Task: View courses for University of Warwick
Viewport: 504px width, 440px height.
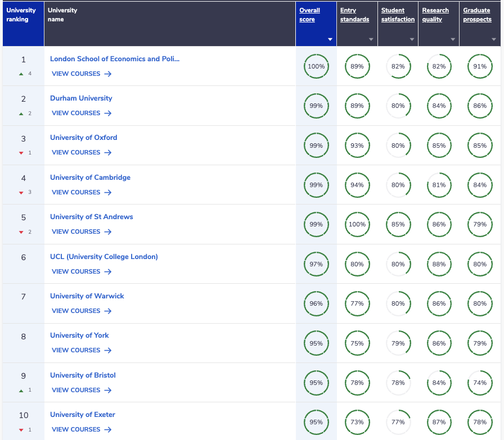Action: [82, 311]
